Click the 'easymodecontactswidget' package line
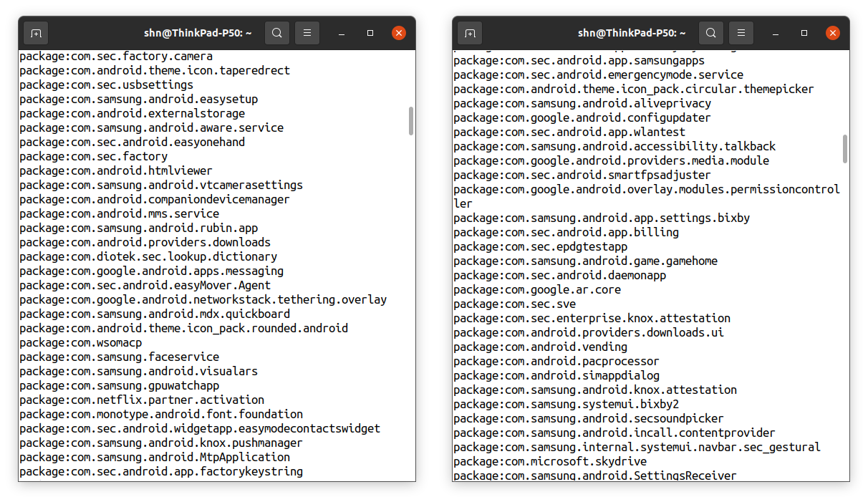This screenshot has height=502, width=868. (200, 428)
